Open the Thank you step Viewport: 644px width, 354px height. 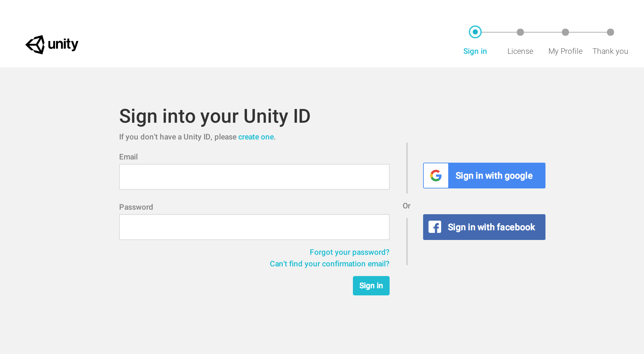[610, 51]
